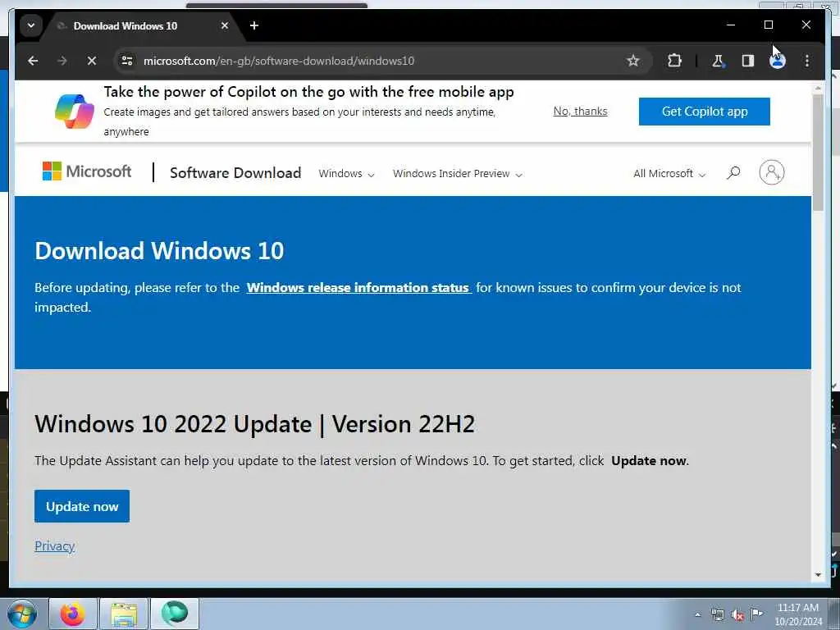Open the Privacy link
Image resolution: width=840 pixels, height=630 pixels.
55,546
